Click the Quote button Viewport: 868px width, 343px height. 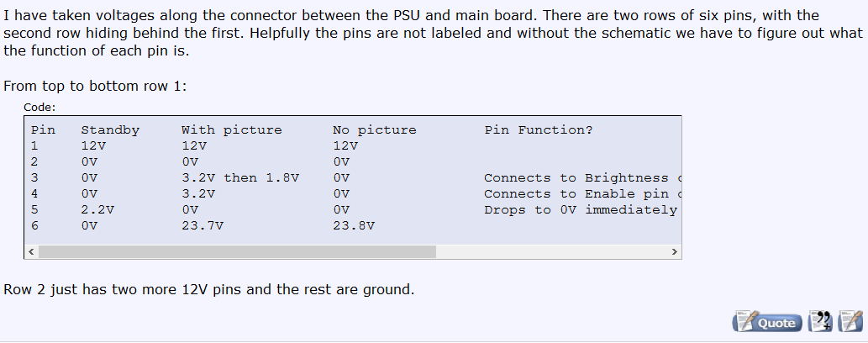click(765, 322)
